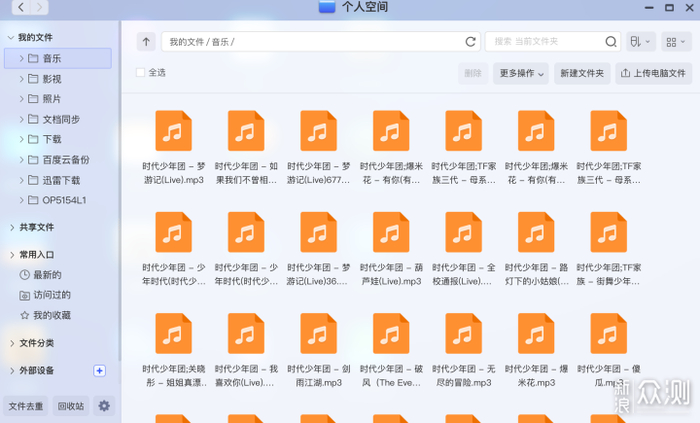Toggle the 常用入口 section

coord(12,255)
